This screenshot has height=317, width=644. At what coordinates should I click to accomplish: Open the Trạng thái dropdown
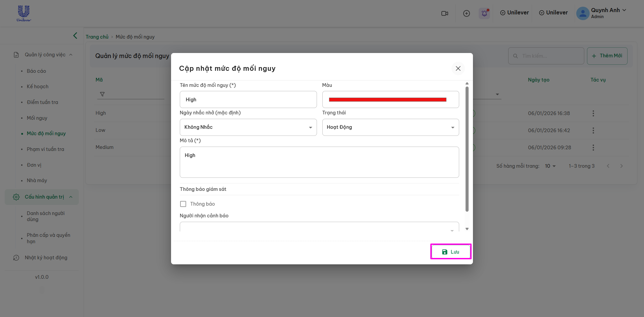click(x=390, y=127)
